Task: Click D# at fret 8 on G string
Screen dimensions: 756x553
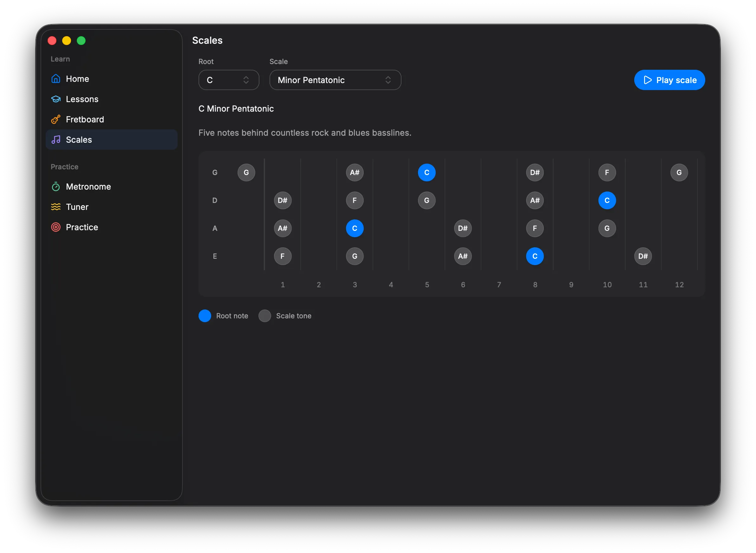Action: (x=535, y=172)
